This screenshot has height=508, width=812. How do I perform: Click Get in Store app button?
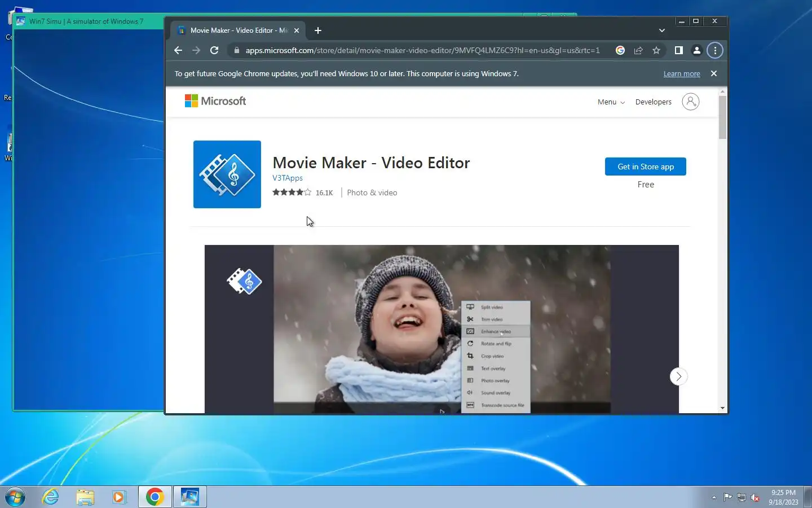tap(646, 167)
